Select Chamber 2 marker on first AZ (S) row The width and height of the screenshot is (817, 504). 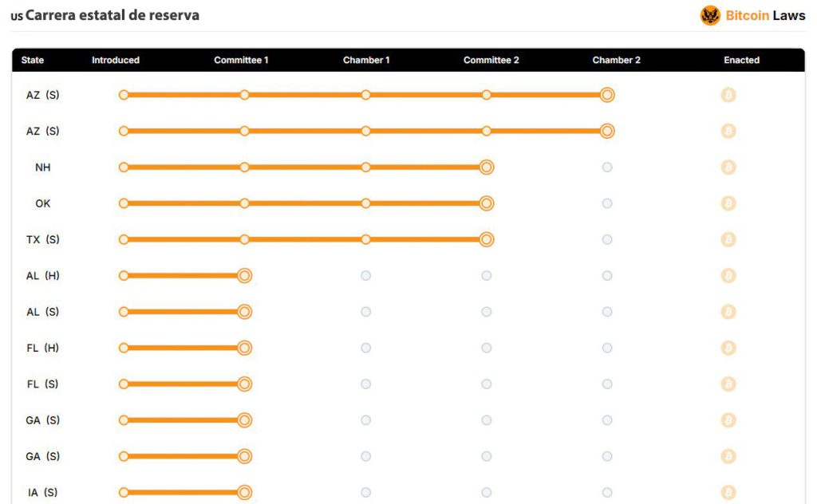(x=607, y=95)
